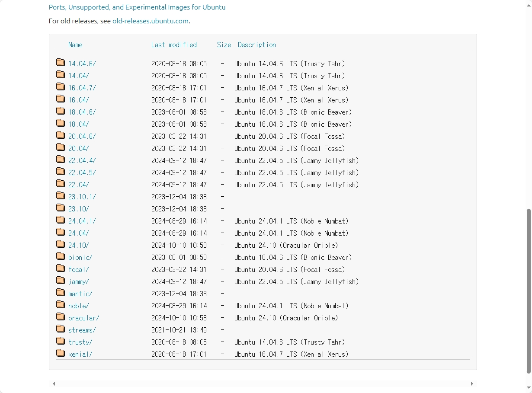
Task: Open the xenial/ directory link
Action: (80, 354)
